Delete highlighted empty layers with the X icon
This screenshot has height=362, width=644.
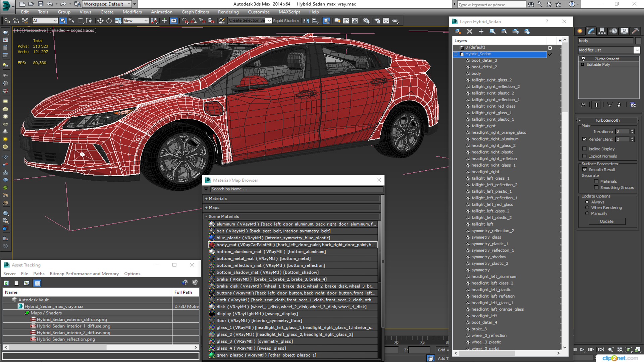point(469,31)
